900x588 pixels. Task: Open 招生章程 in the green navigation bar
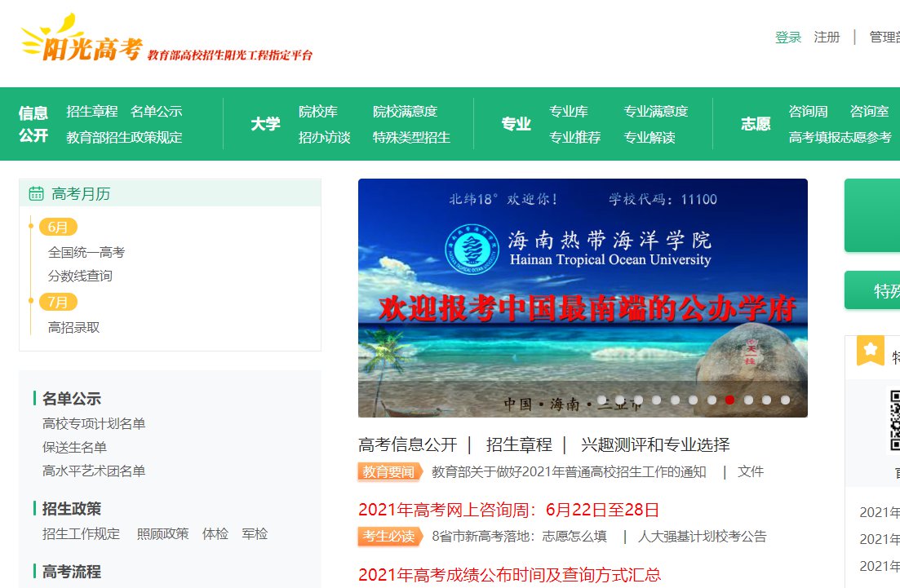[x=92, y=111]
